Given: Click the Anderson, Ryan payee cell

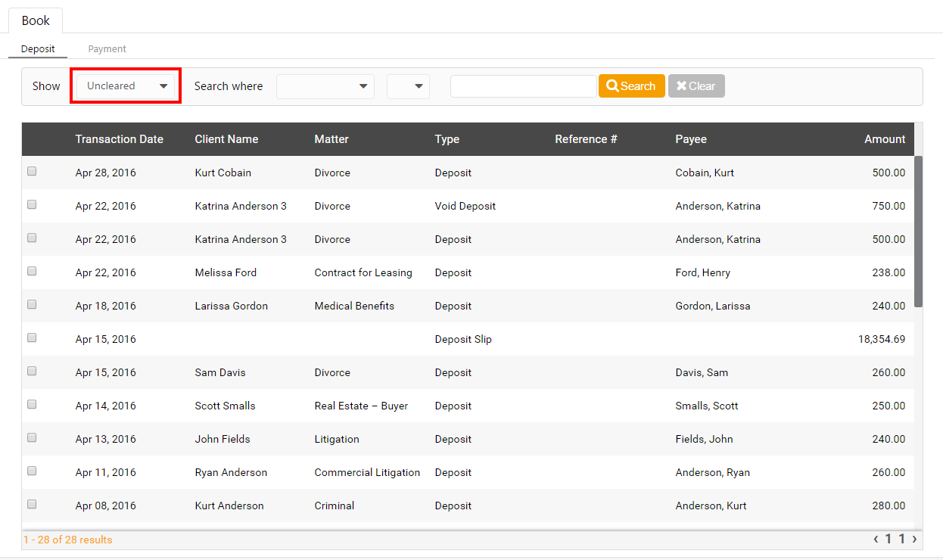Looking at the screenshot, I should 713,472.
